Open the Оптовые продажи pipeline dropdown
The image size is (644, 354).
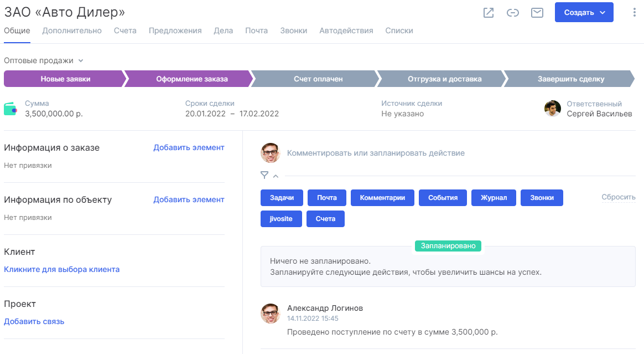pyautogui.click(x=43, y=60)
